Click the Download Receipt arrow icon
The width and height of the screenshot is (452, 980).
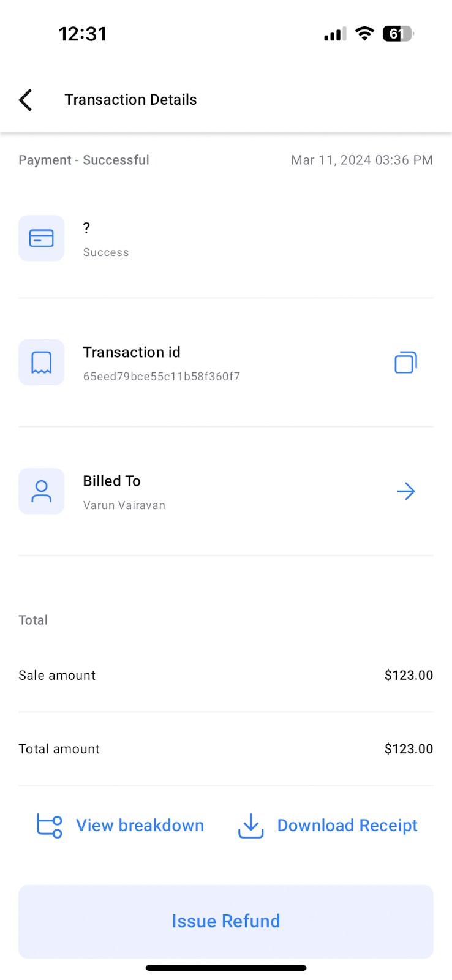(x=250, y=826)
